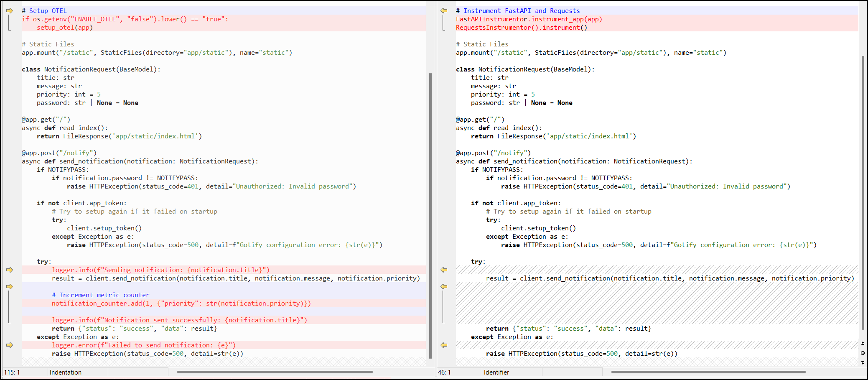Screen dimensions: 868x380
Task: Jump to next difference with double-down arrow
Action: [x=863, y=362]
